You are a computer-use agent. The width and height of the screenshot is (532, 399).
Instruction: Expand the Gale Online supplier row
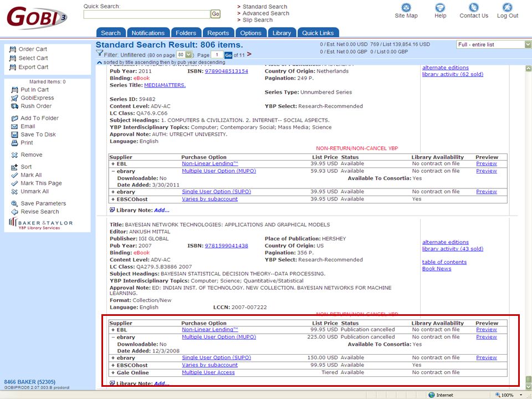pos(113,372)
